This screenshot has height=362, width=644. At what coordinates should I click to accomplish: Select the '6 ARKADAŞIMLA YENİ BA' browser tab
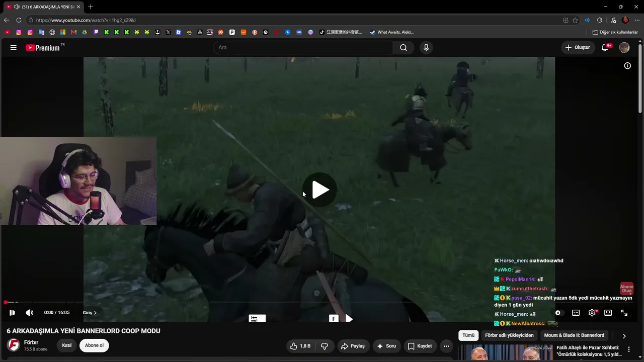coord(43,7)
